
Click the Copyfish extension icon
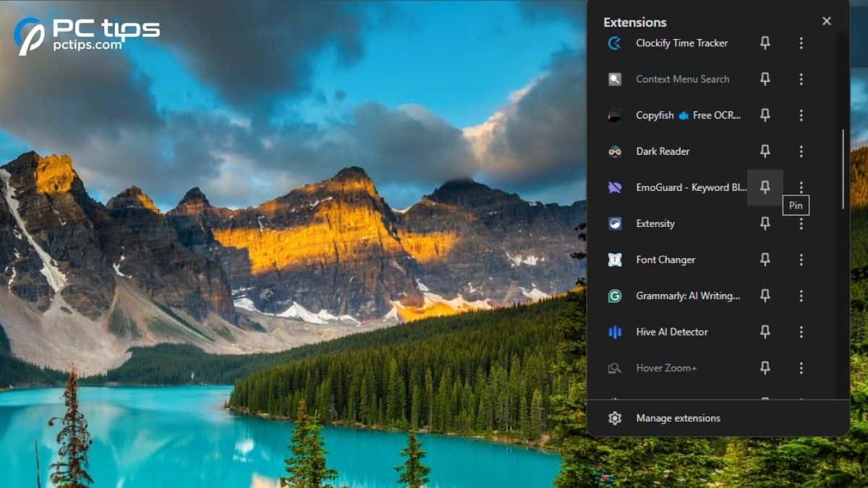pos(615,115)
